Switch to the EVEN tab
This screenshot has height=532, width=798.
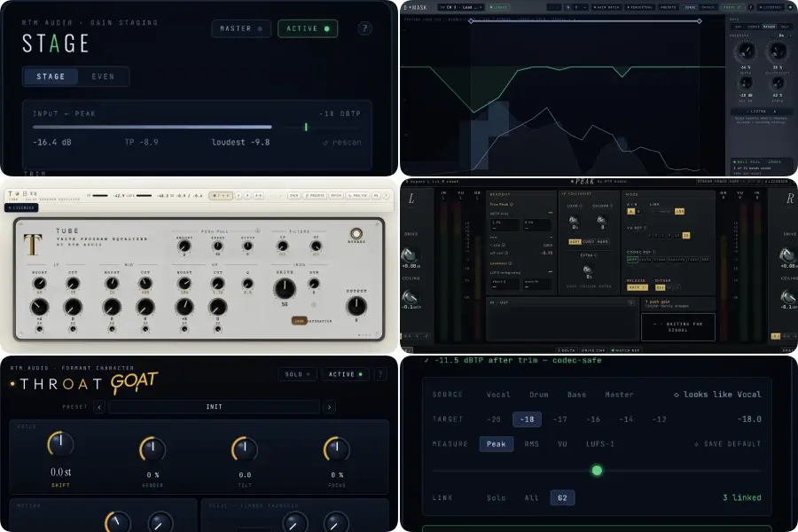(103, 76)
